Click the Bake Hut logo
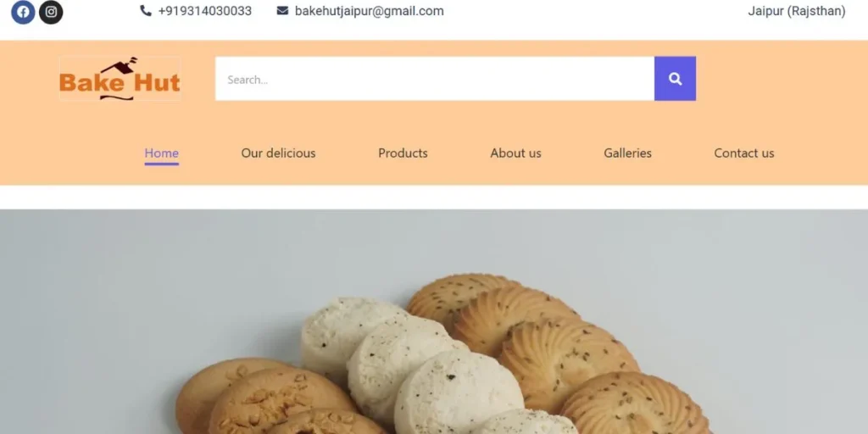 pos(120,79)
